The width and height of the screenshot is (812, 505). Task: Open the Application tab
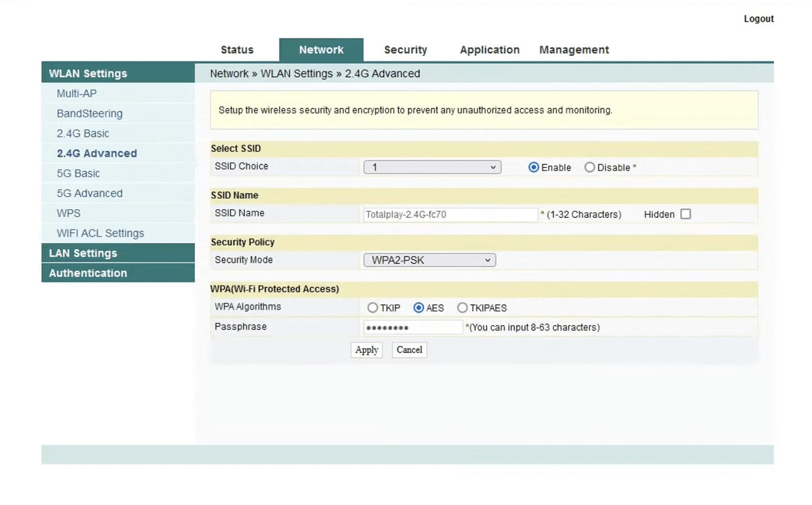click(x=489, y=50)
